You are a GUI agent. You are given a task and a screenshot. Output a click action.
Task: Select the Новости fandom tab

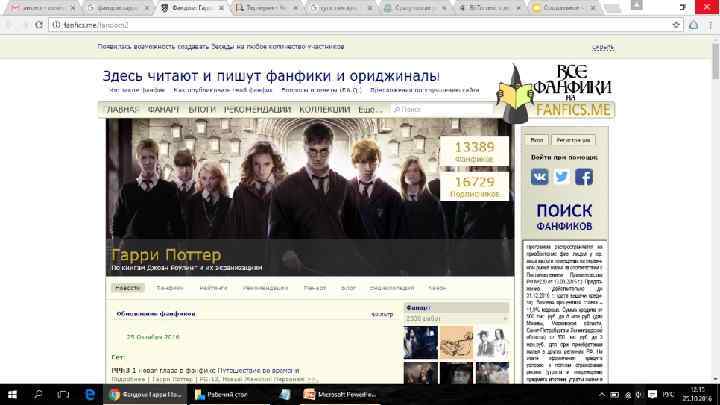click(x=127, y=288)
